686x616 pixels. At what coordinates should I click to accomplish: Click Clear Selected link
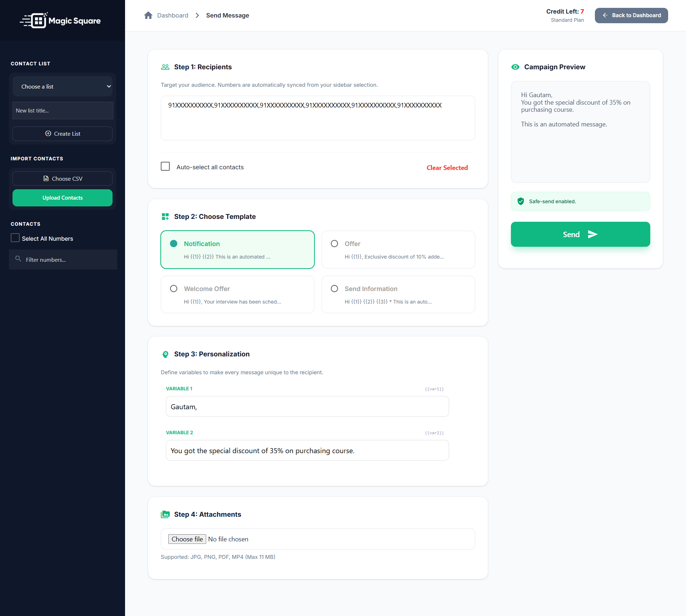(447, 168)
